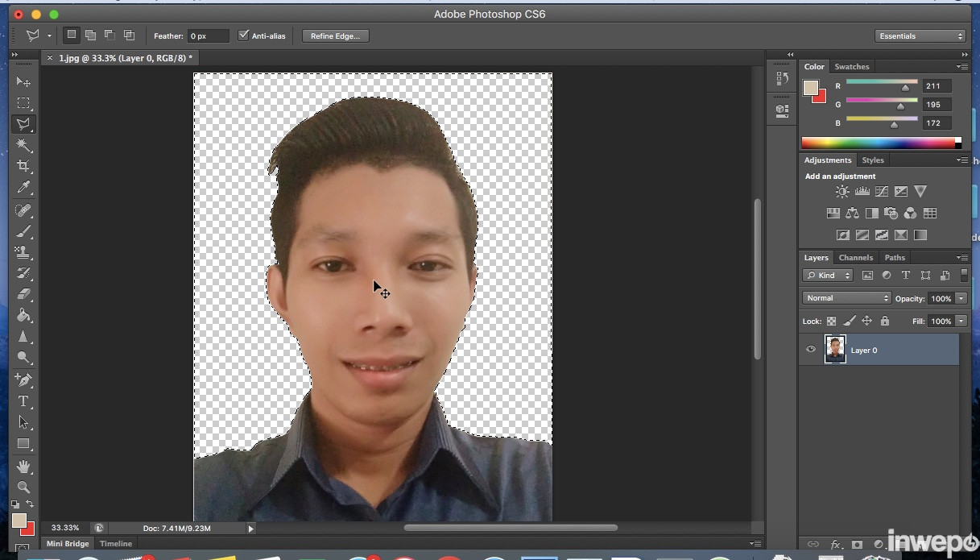Expand the layer Opacity slider dropdown
980x560 pixels.
point(961,298)
